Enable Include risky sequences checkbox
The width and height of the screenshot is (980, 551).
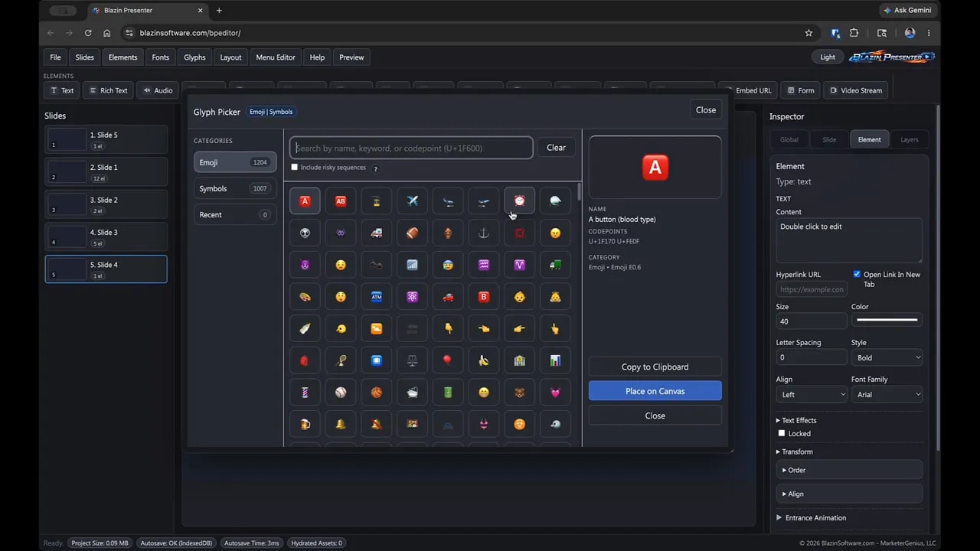coord(295,168)
